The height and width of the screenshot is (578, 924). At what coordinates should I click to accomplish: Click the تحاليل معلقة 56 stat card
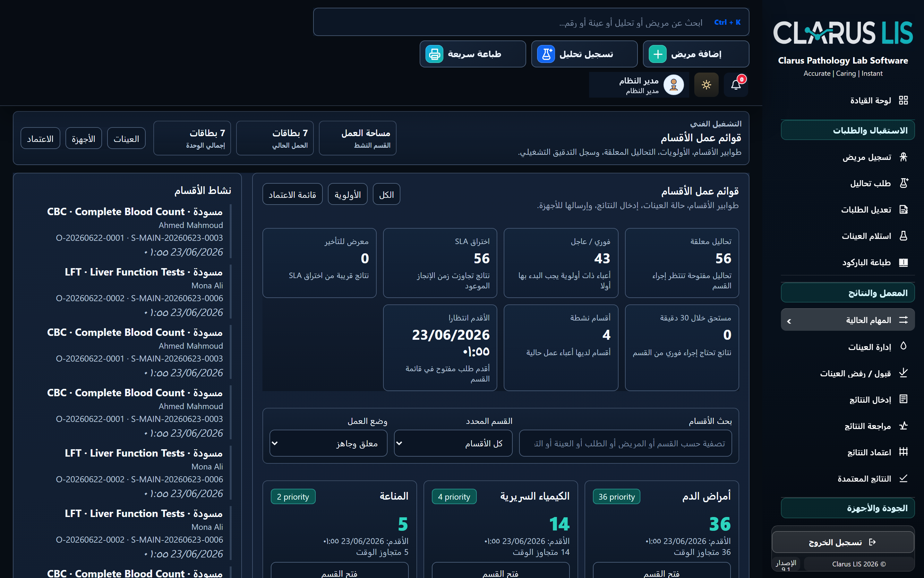682,263
